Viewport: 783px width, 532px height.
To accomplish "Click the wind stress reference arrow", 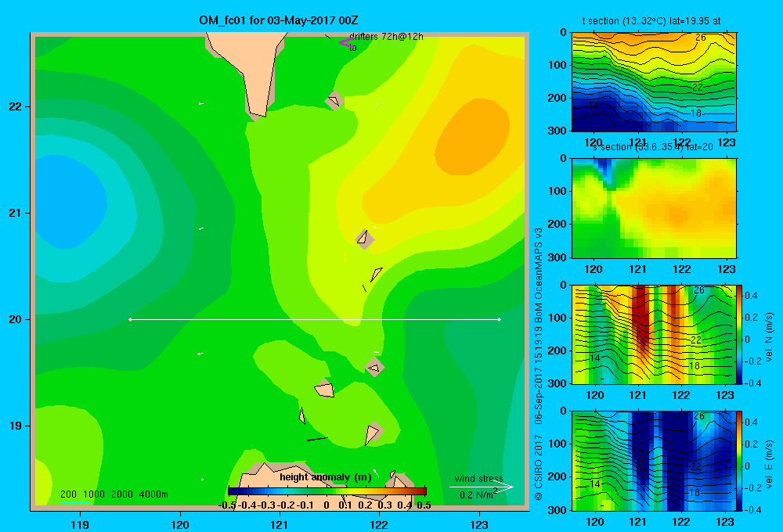I will [481, 487].
